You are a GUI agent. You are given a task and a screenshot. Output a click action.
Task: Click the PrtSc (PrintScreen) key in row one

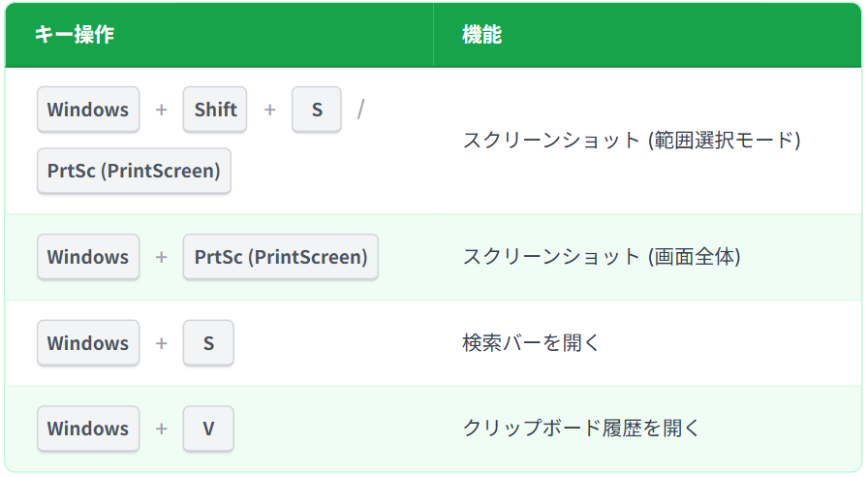[x=134, y=171]
